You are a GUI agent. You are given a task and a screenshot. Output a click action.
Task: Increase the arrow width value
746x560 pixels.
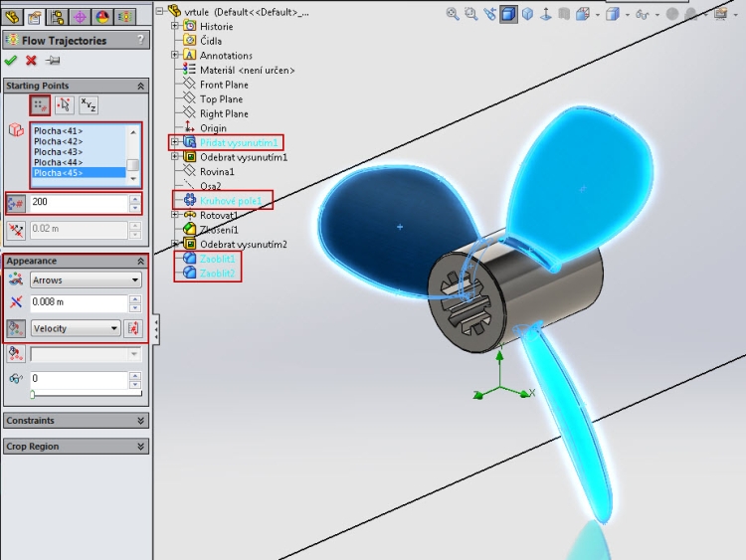click(x=135, y=299)
